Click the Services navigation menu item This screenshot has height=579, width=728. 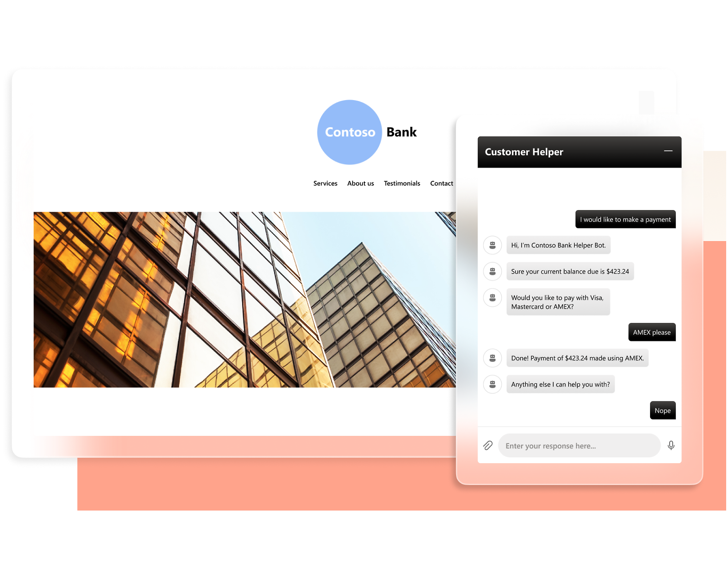click(x=325, y=183)
